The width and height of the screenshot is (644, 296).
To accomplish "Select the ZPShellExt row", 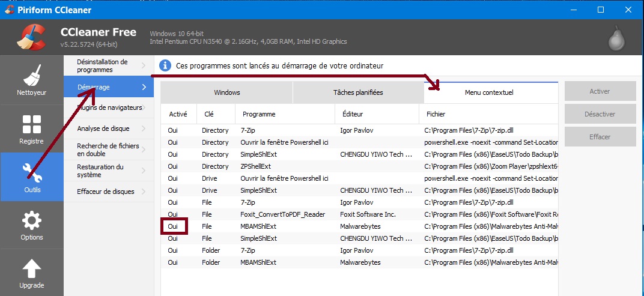I will point(359,166).
